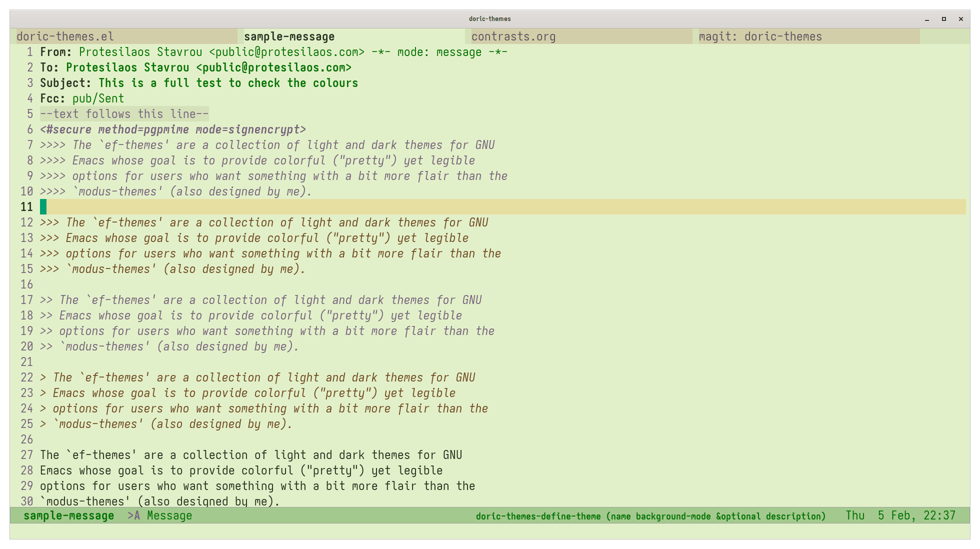980x549 pixels.
Task: Click the secure method=pgpmime tag line
Action: [x=173, y=129]
